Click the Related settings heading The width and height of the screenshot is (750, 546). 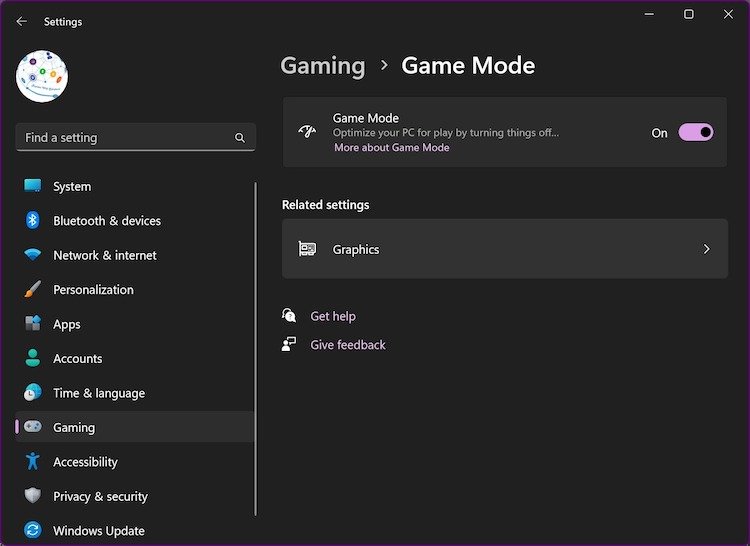coord(326,205)
